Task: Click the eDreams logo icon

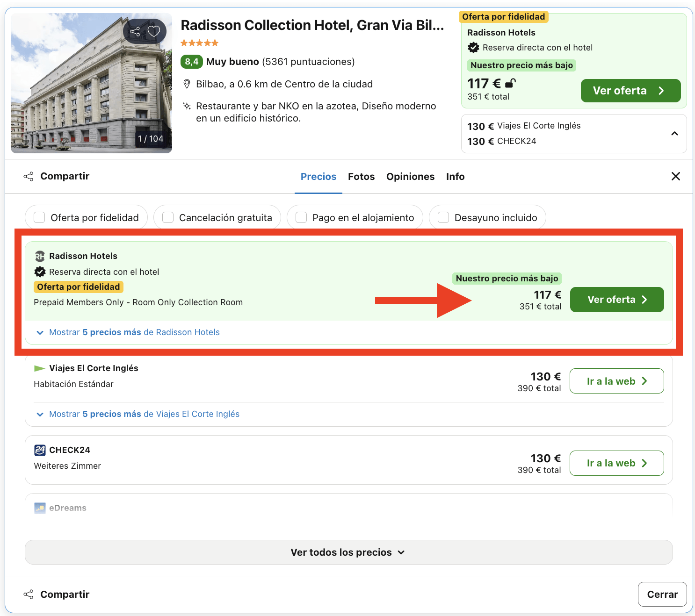Action: (39, 508)
